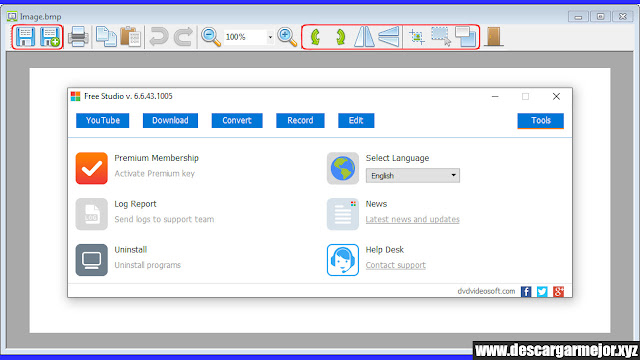Open the Twitter page icon

click(542, 291)
